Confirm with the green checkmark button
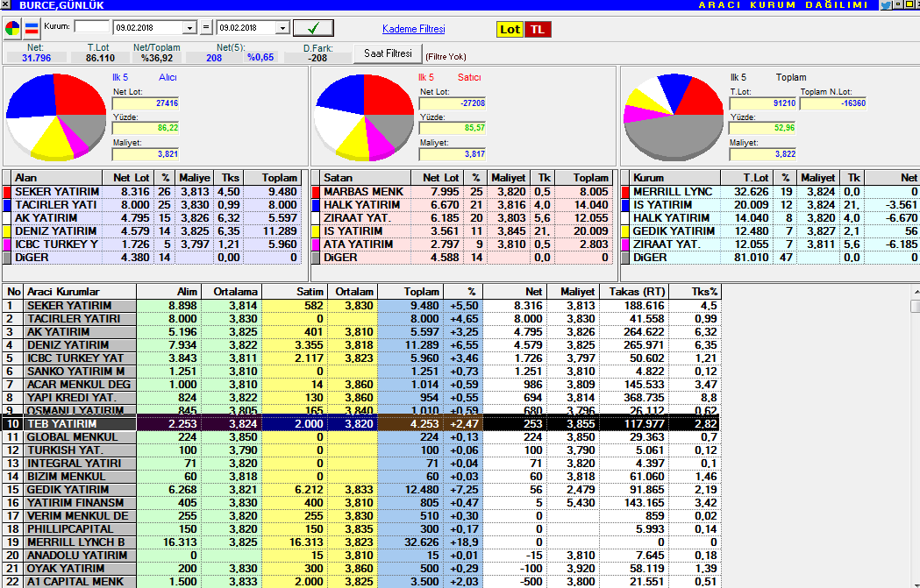 313,27
